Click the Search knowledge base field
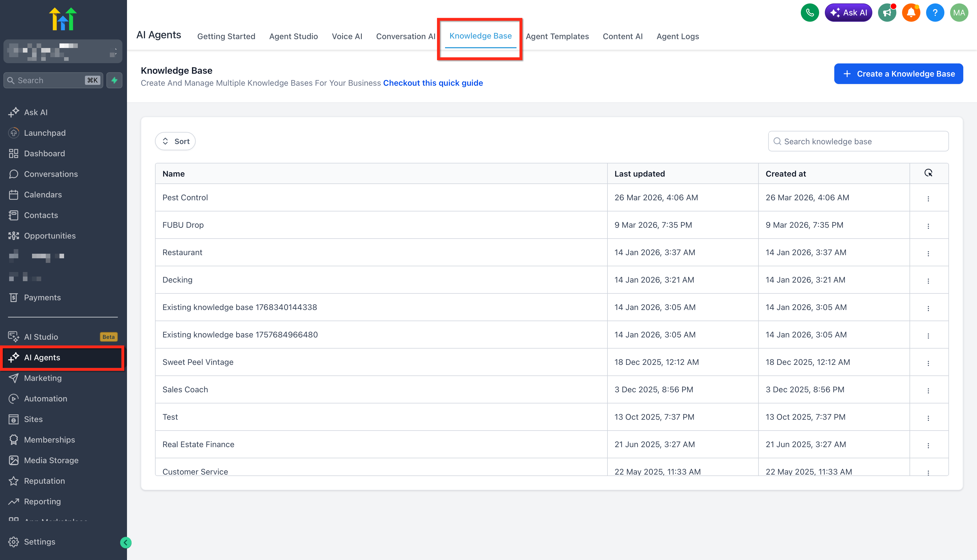Image resolution: width=977 pixels, height=560 pixels. tap(858, 141)
